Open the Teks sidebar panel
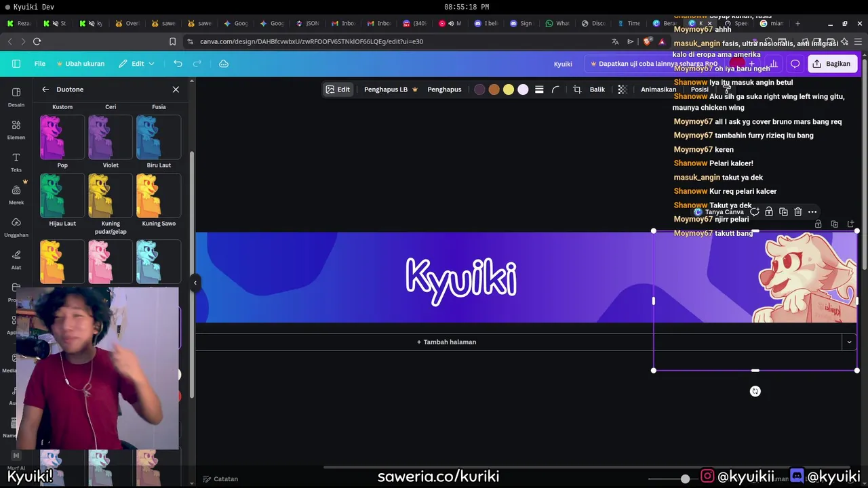The width and height of the screenshot is (868, 488). click(16, 162)
